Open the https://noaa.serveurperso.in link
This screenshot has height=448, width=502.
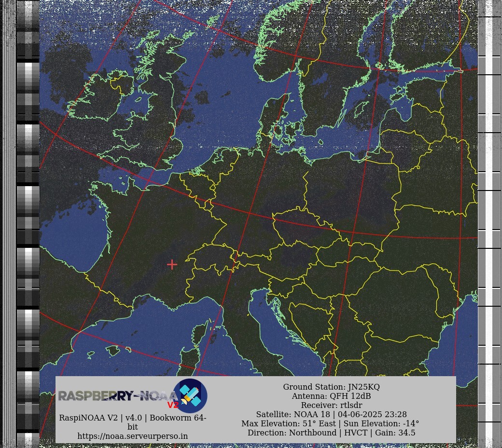coord(133,436)
